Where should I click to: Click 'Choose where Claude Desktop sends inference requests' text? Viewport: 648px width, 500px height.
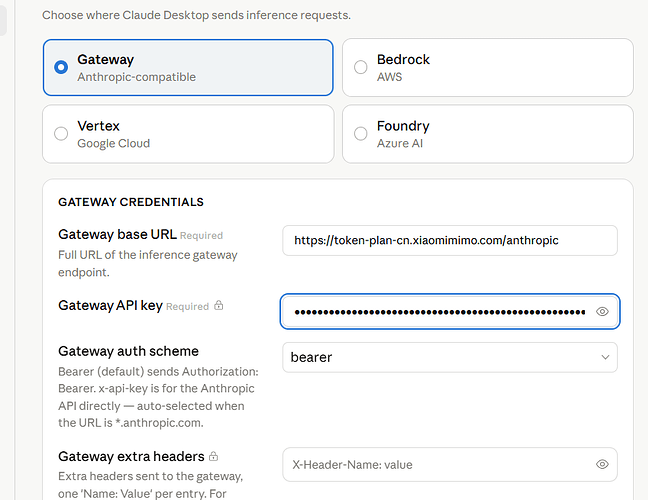click(196, 15)
